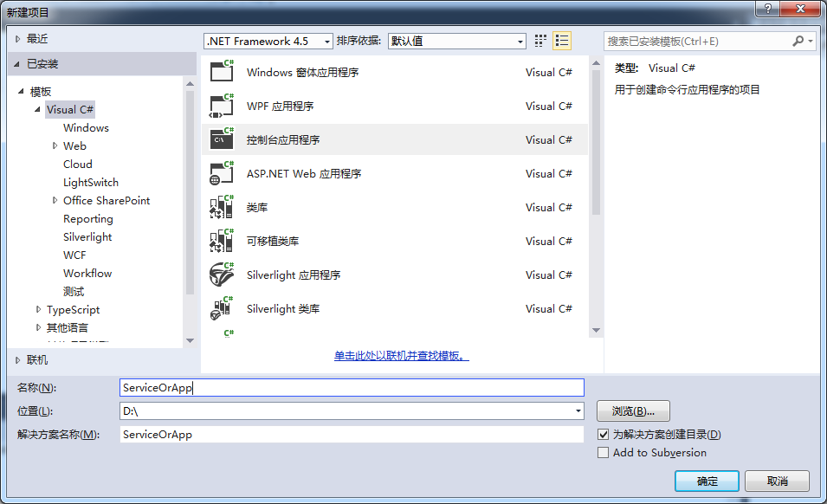Select the Windows 窗体应用程序 template icon
The image size is (827, 504).
[222, 71]
